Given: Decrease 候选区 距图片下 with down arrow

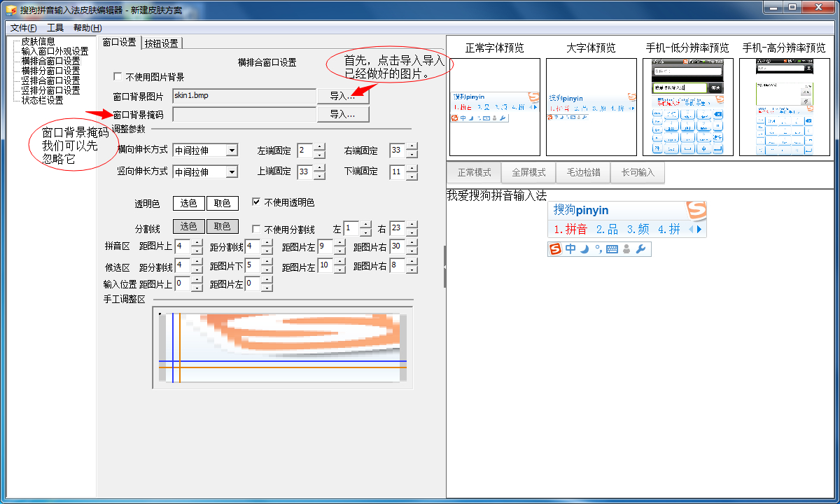Looking at the screenshot, I should click(x=267, y=269).
